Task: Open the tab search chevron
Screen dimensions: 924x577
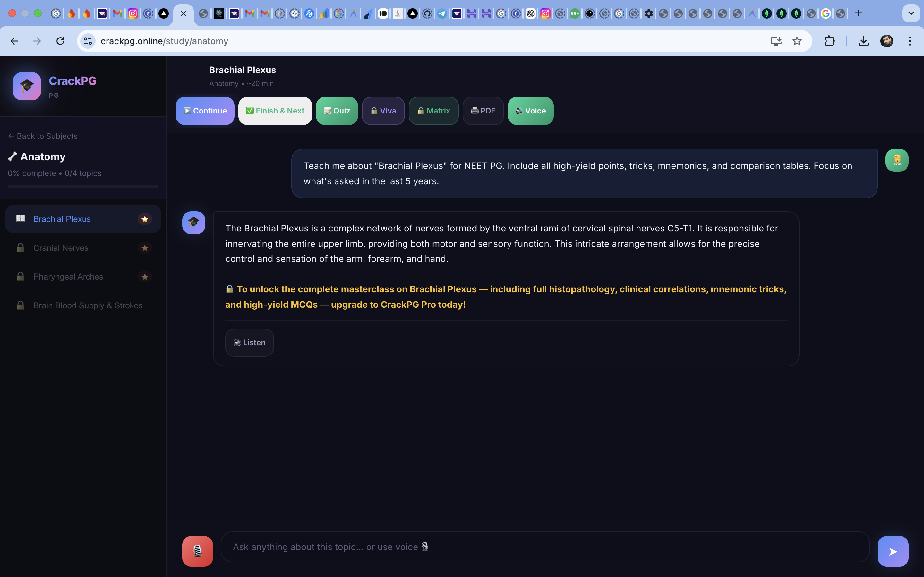Action: pos(911,13)
